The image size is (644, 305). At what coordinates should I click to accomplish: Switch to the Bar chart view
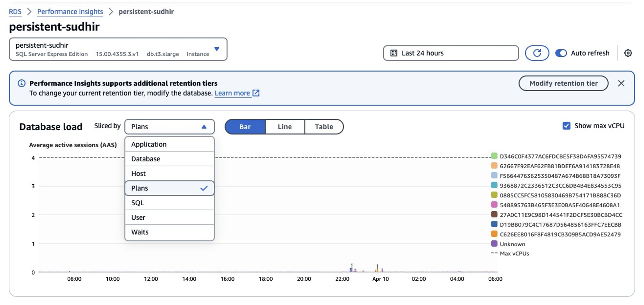[x=245, y=127]
